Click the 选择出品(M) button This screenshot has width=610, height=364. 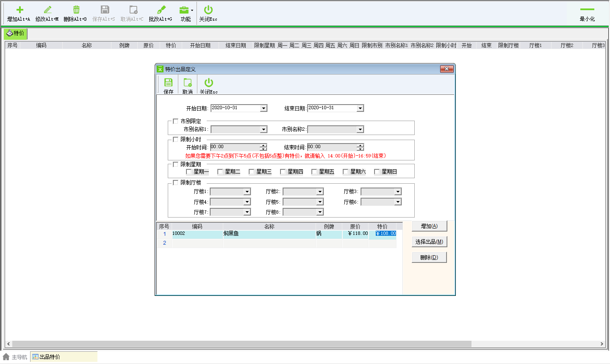(x=429, y=242)
